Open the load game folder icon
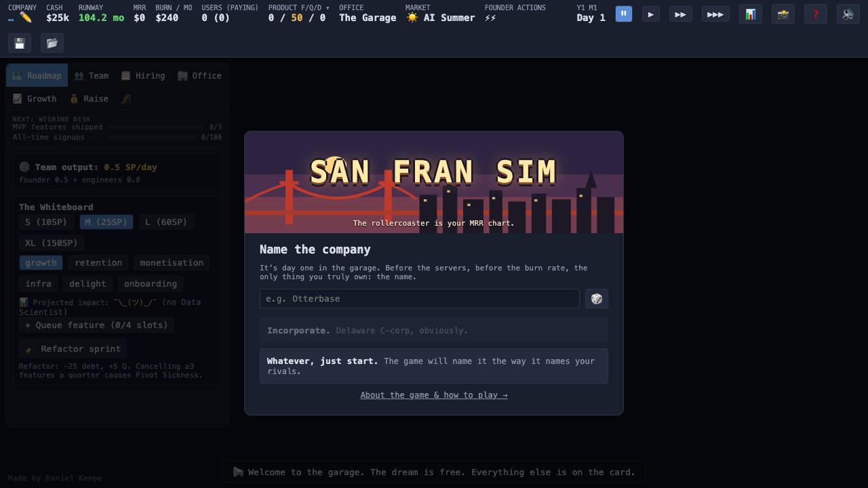Viewport: 868px width, 488px height. point(52,43)
